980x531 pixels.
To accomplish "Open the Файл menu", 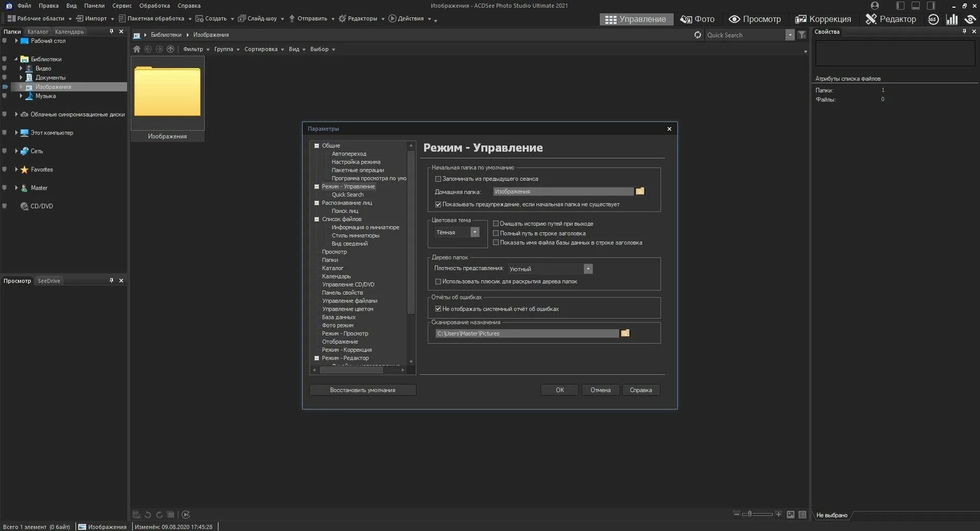I will click(24, 6).
